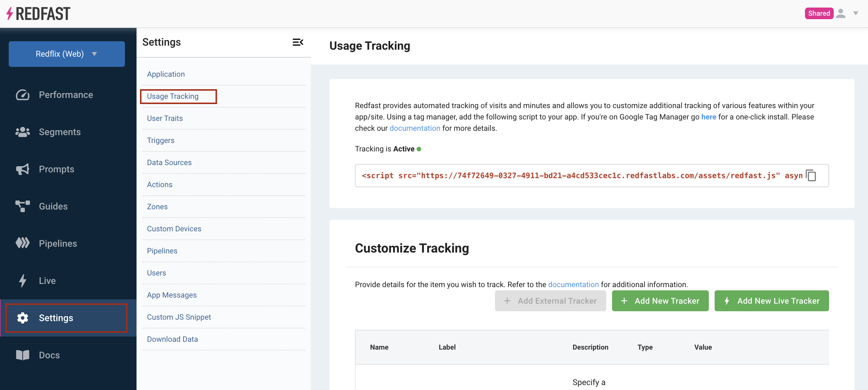Click the Label column header
Screen dimensions: 868x390
tap(447, 347)
